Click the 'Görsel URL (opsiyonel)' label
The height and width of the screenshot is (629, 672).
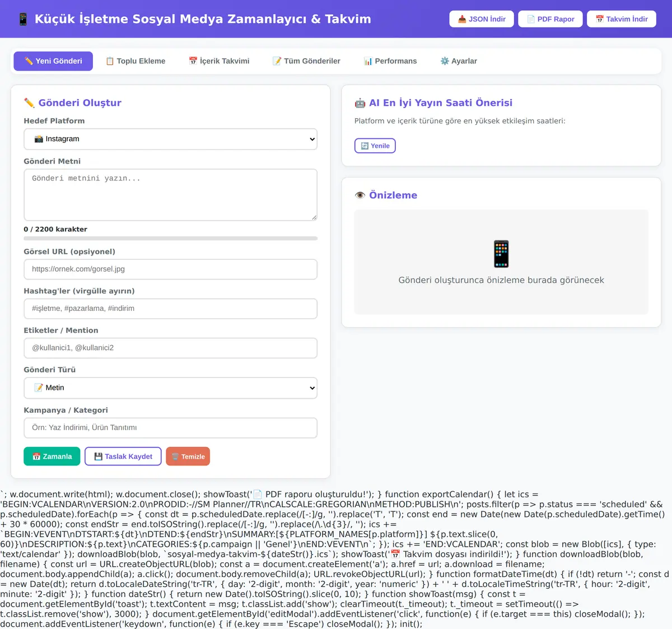point(69,251)
